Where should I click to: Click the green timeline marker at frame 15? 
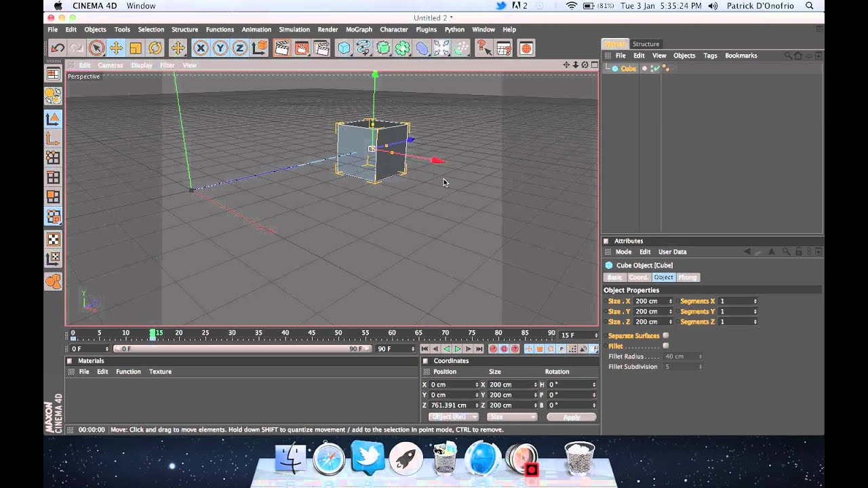click(x=153, y=333)
